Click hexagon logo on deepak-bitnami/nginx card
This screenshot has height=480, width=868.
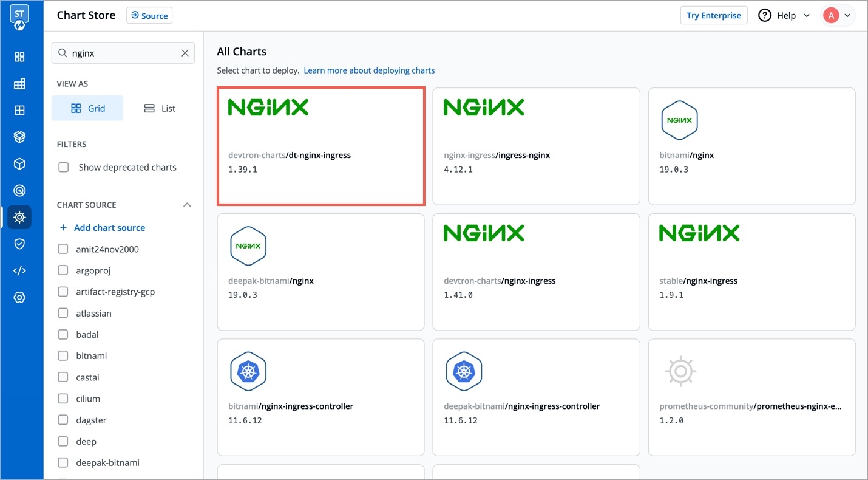(x=248, y=246)
